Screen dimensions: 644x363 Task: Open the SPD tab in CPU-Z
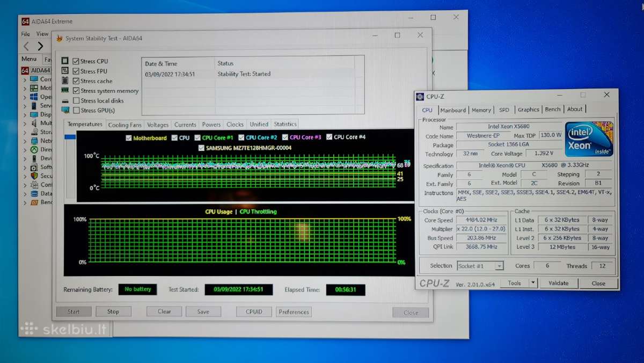[504, 110]
